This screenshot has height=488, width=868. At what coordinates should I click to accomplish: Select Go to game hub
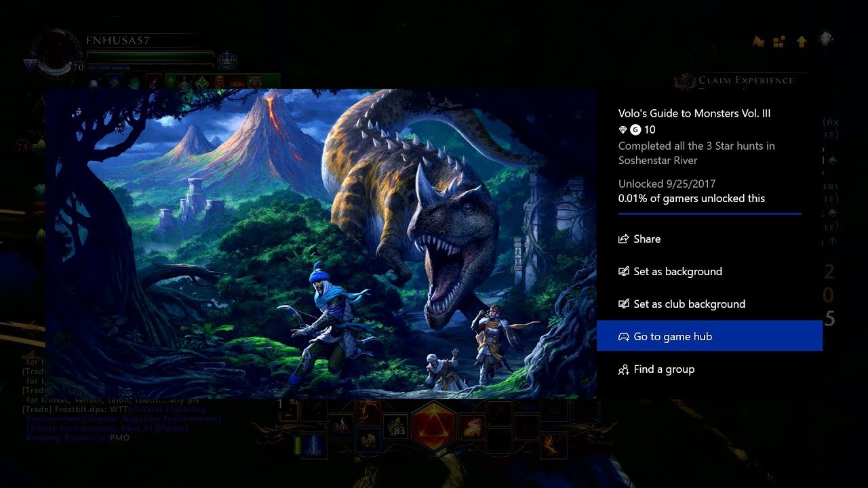(x=709, y=336)
